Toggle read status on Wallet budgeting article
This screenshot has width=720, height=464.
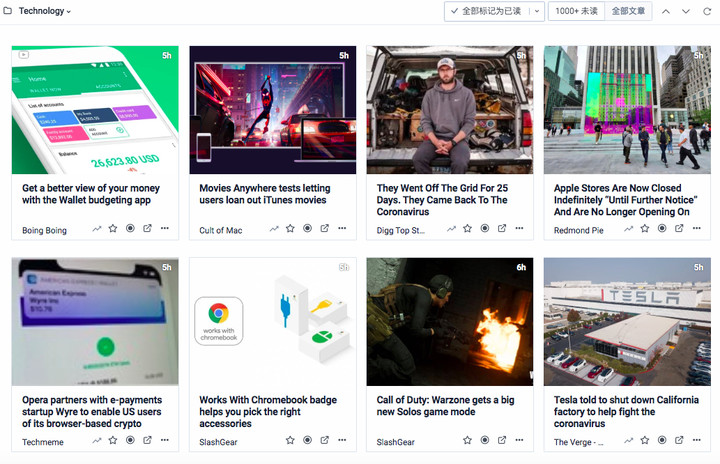(x=130, y=228)
